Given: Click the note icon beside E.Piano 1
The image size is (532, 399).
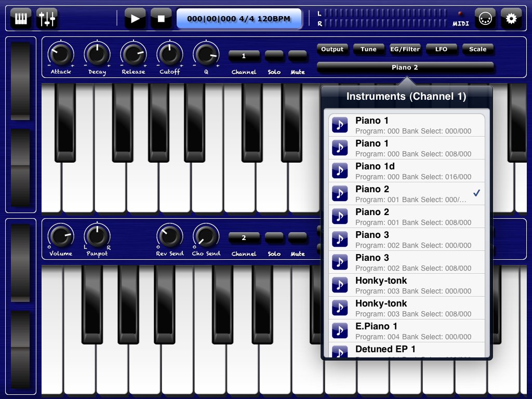Looking at the screenshot, I should tap(340, 331).
